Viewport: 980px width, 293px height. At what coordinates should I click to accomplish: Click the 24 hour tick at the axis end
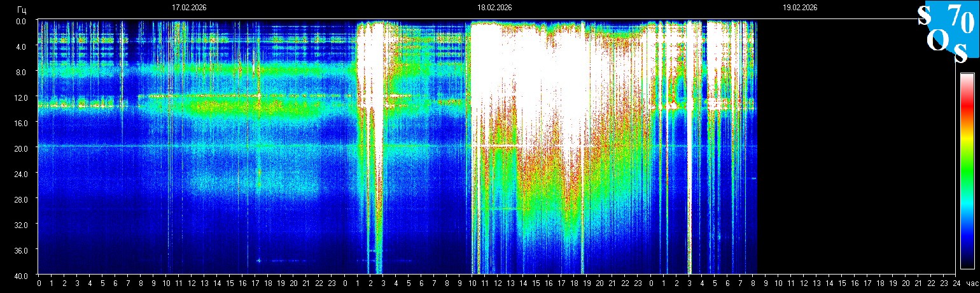pyautogui.click(x=956, y=283)
